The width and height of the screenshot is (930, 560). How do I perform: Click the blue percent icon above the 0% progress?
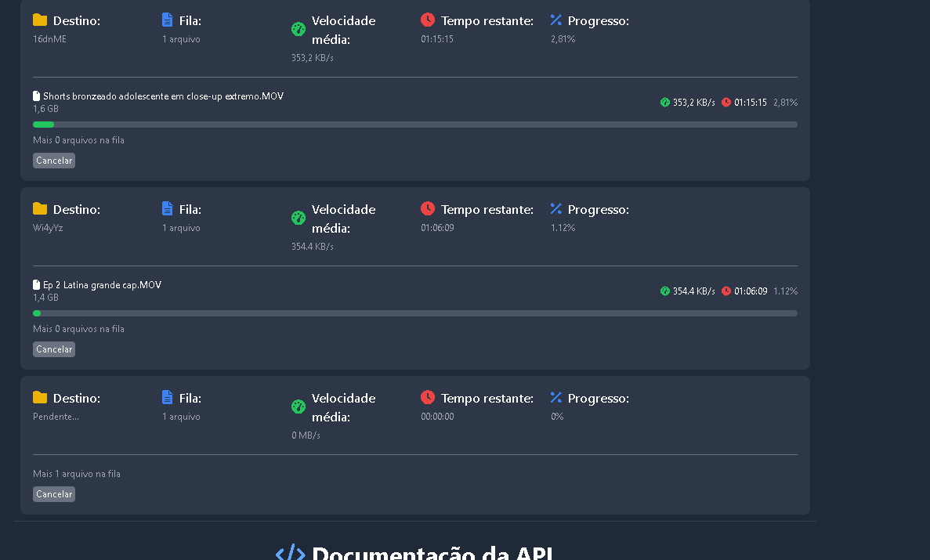(x=556, y=397)
